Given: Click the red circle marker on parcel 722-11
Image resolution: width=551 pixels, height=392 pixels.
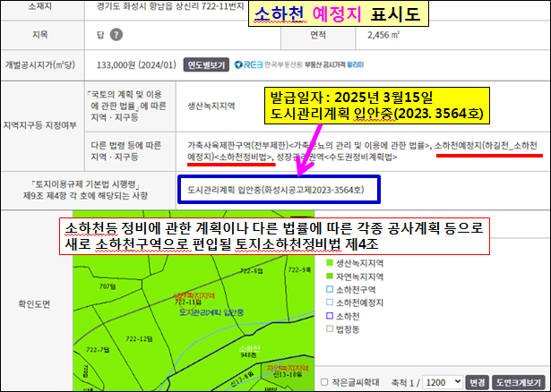Looking at the screenshot, I should [x=187, y=303].
